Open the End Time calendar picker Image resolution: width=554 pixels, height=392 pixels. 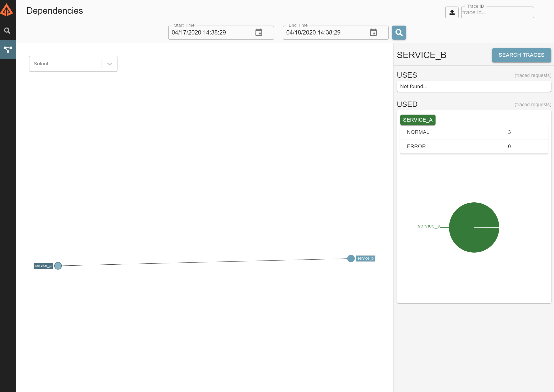(373, 32)
